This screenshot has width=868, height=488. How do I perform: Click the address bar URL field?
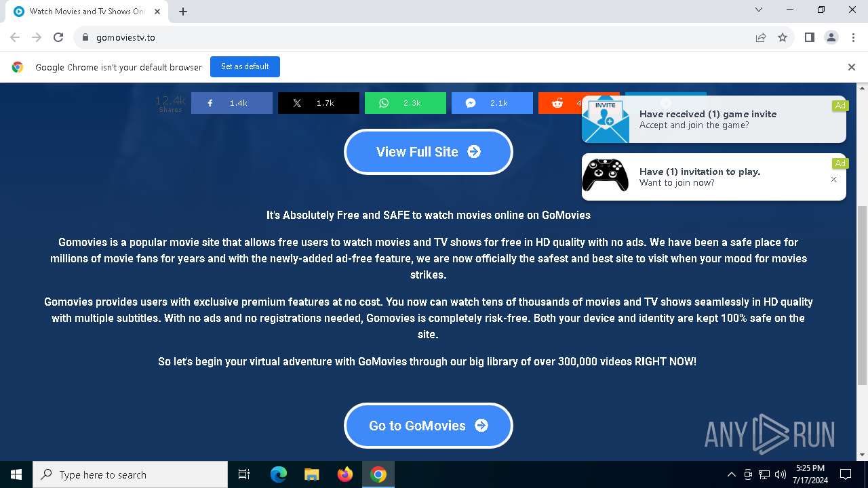pos(420,37)
